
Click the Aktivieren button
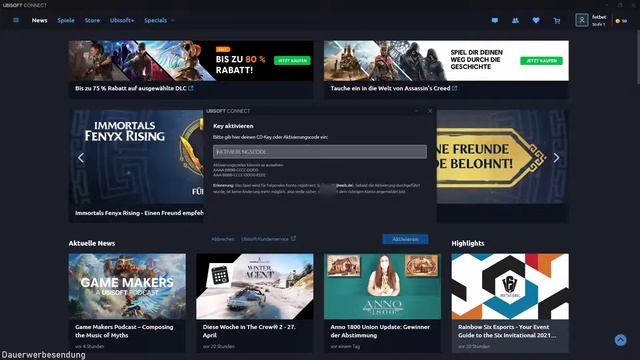click(x=405, y=239)
